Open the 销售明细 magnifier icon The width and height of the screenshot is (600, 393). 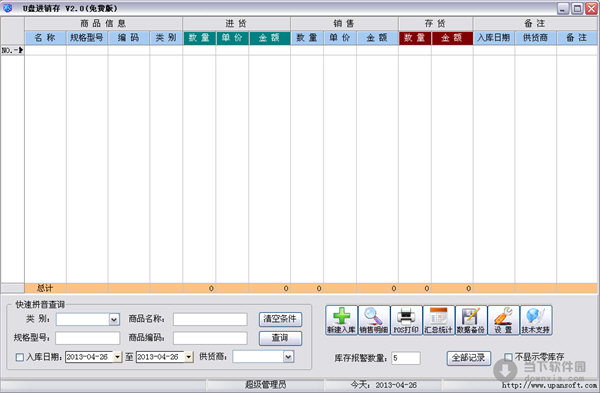click(374, 320)
